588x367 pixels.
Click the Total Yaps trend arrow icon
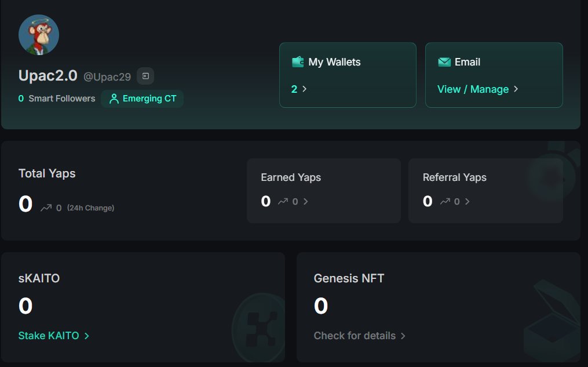[46, 208]
